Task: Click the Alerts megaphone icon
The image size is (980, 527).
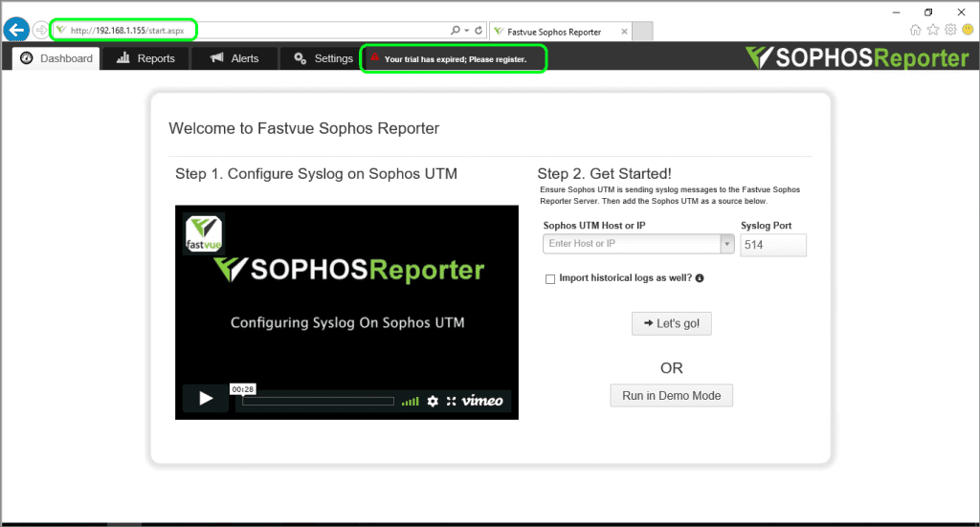Action: pyautogui.click(x=217, y=57)
